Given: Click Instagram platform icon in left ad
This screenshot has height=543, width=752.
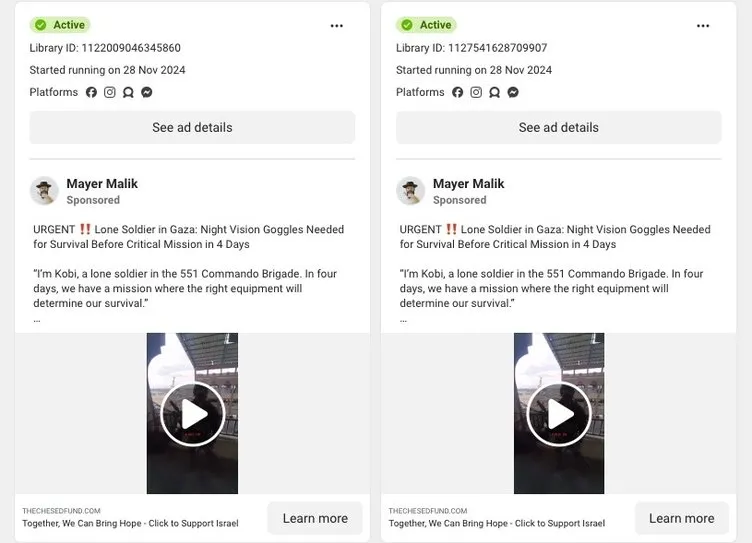Looking at the screenshot, I should click(x=110, y=92).
